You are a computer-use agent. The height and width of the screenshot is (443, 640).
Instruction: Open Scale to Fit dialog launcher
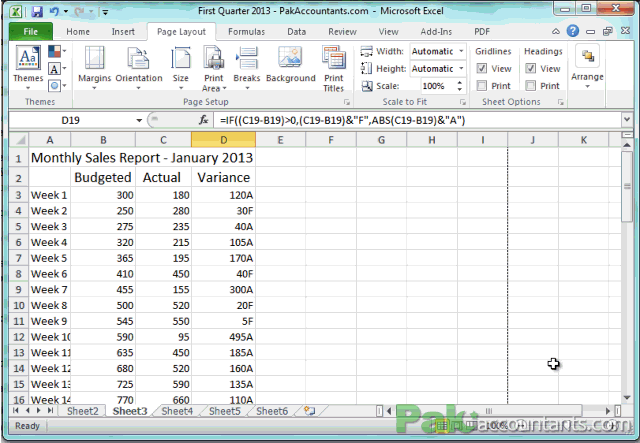tap(463, 102)
